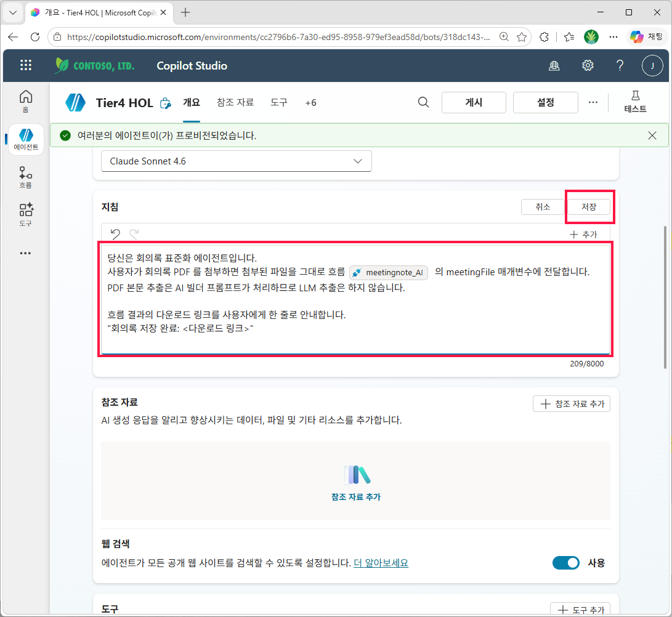The width and height of the screenshot is (672, 617).
Task: Click the search magnifier in agent bar
Action: click(423, 102)
